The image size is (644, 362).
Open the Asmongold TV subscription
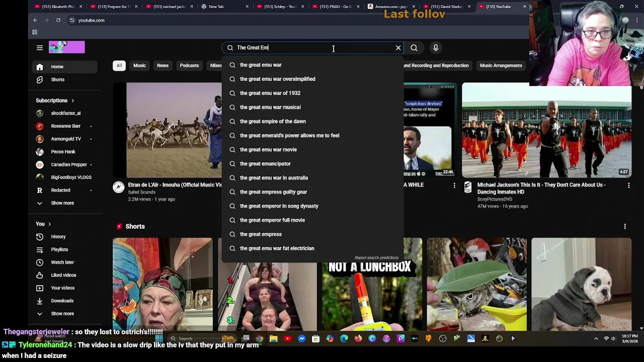pyautogui.click(x=65, y=139)
